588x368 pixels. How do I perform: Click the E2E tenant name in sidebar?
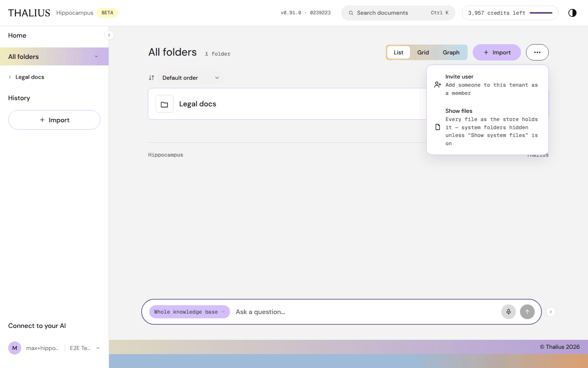(x=80, y=348)
